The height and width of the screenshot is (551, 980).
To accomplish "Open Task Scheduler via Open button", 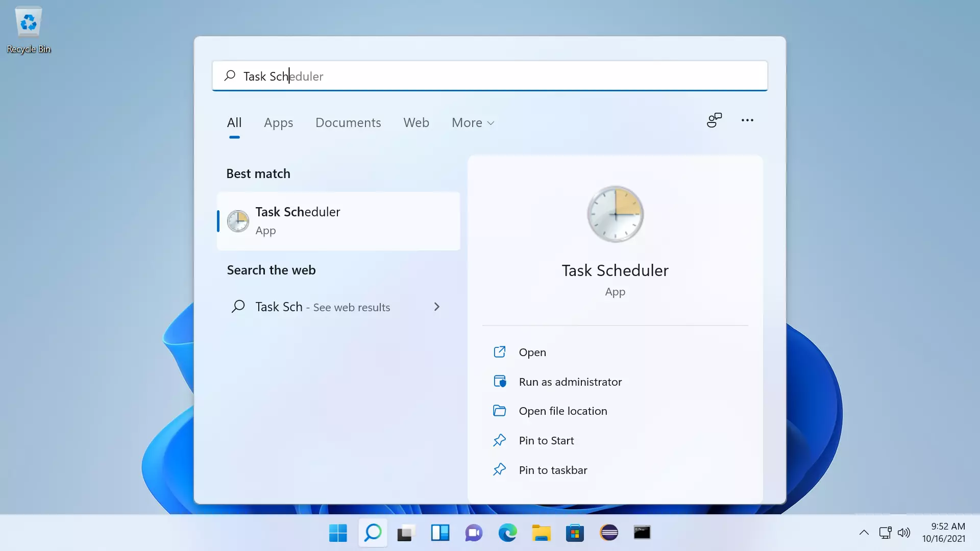I will (532, 352).
